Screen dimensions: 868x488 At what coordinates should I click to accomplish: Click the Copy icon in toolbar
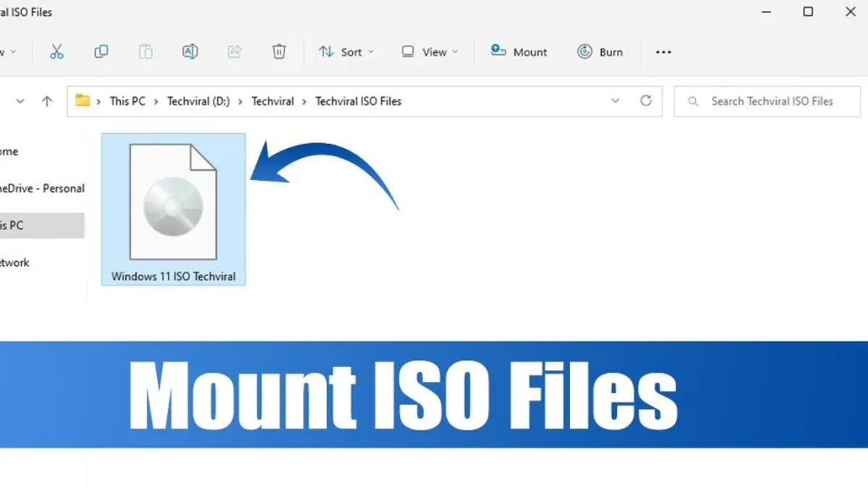pos(101,51)
